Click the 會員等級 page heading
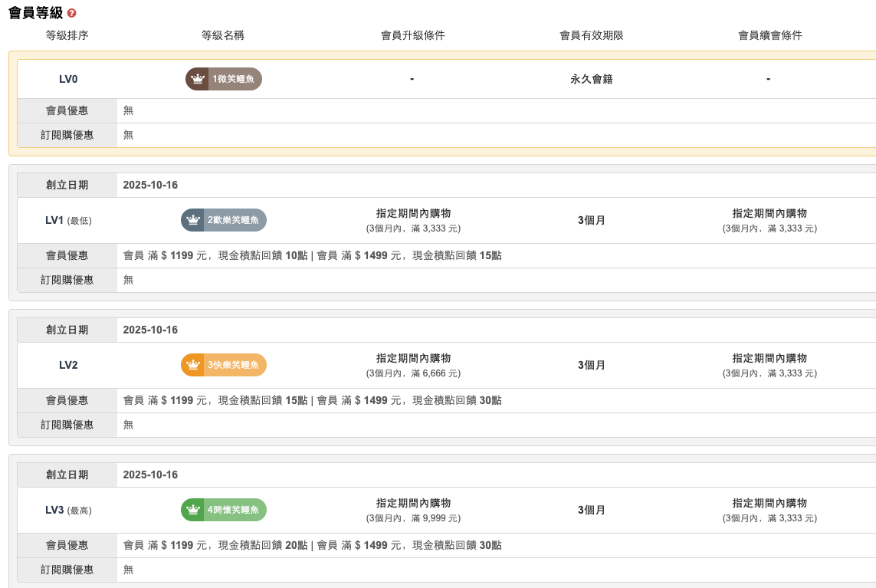 pyautogui.click(x=35, y=13)
